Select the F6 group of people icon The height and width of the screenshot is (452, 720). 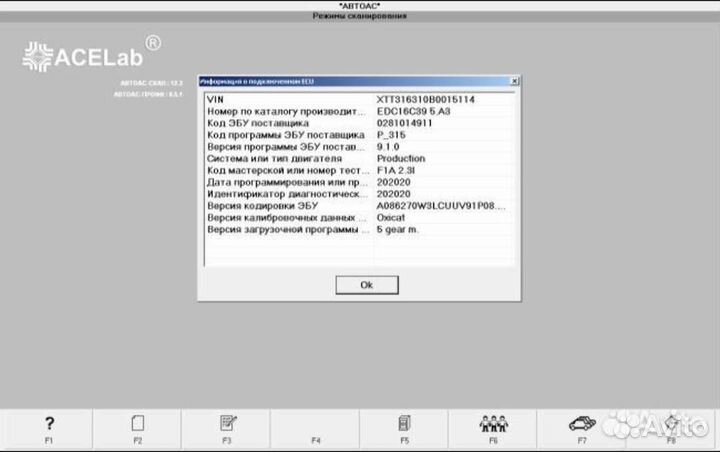pyautogui.click(x=493, y=423)
